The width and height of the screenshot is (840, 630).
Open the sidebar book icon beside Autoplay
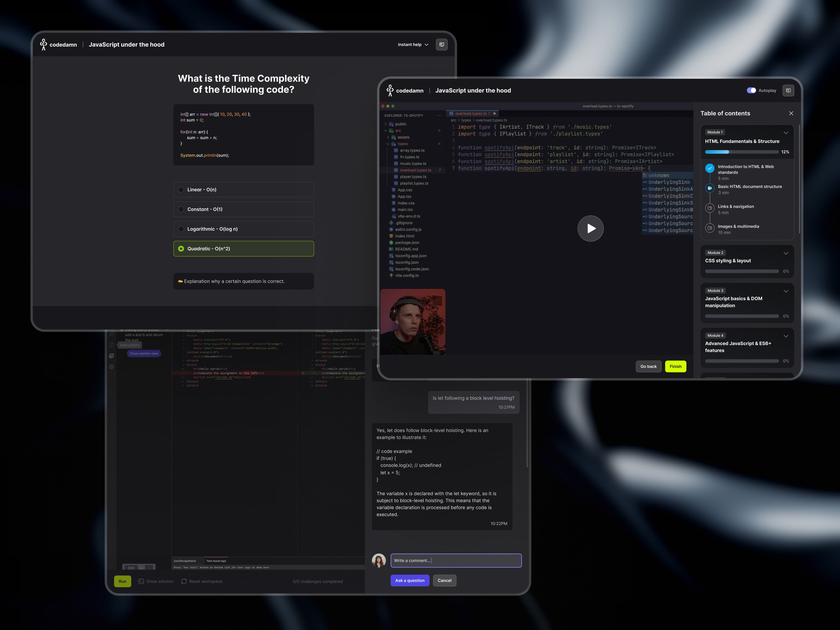pos(788,90)
